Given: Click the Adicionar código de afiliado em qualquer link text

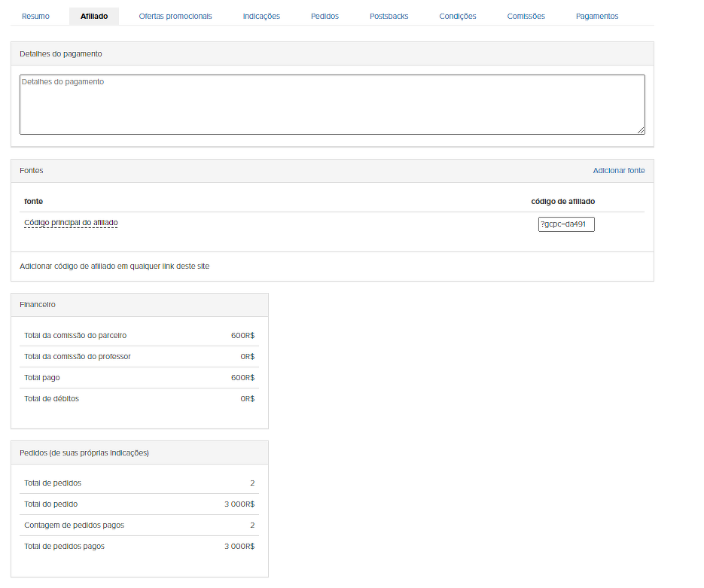Looking at the screenshot, I should [114, 266].
